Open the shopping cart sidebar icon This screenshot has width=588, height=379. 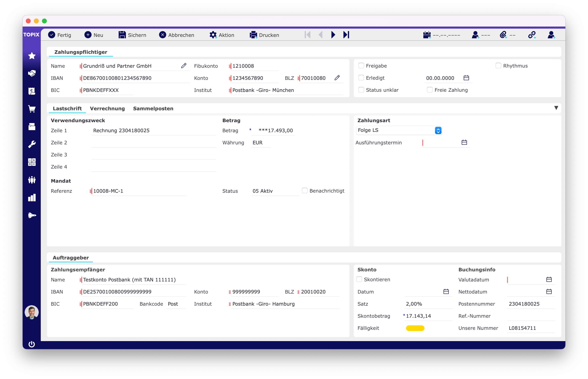32,109
